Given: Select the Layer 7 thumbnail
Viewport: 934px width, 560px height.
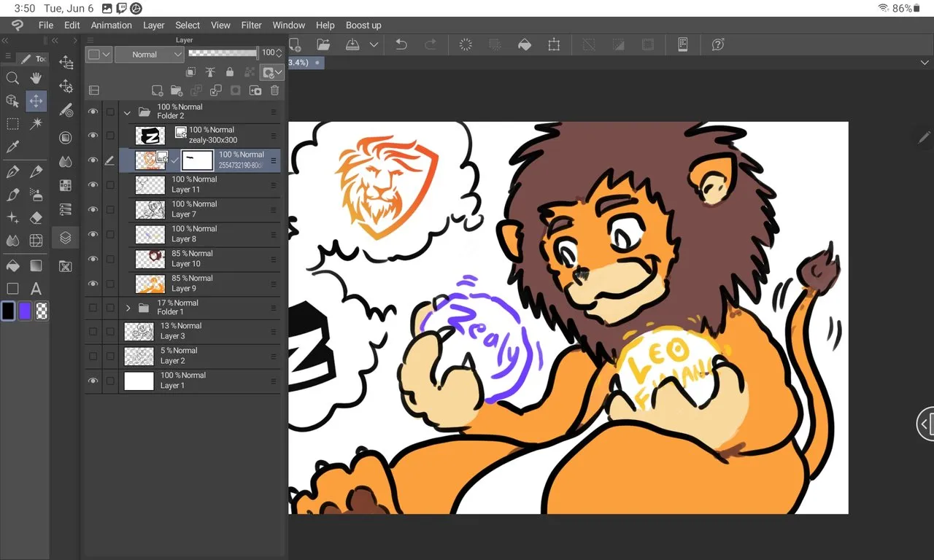Looking at the screenshot, I should tap(150, 210).
